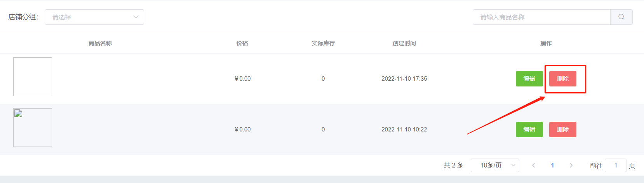Open the second product's image thumbnail
Screen dimensions: 644x183
[33, 128]
